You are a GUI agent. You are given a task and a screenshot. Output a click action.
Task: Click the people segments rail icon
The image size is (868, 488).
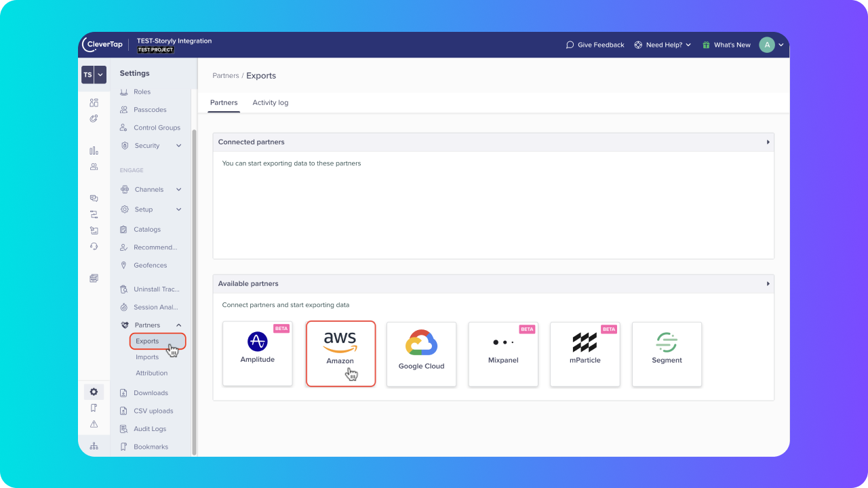pos(94,167)
